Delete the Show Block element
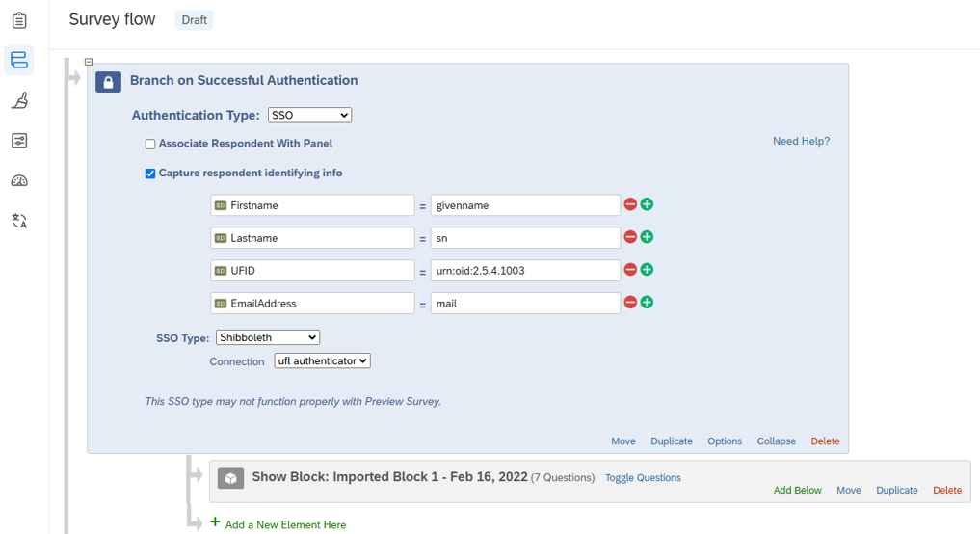This screenshot has width=980, height=534. 947,491
